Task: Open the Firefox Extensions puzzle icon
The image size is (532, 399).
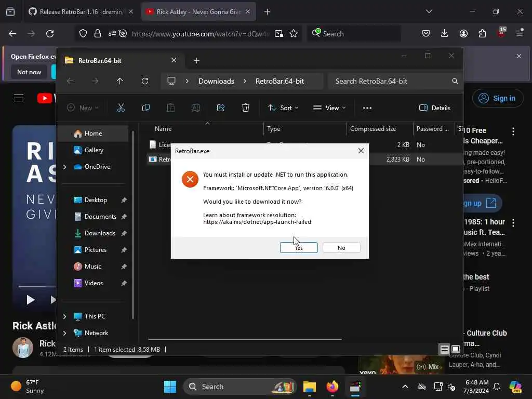Action: coord(482,33)
